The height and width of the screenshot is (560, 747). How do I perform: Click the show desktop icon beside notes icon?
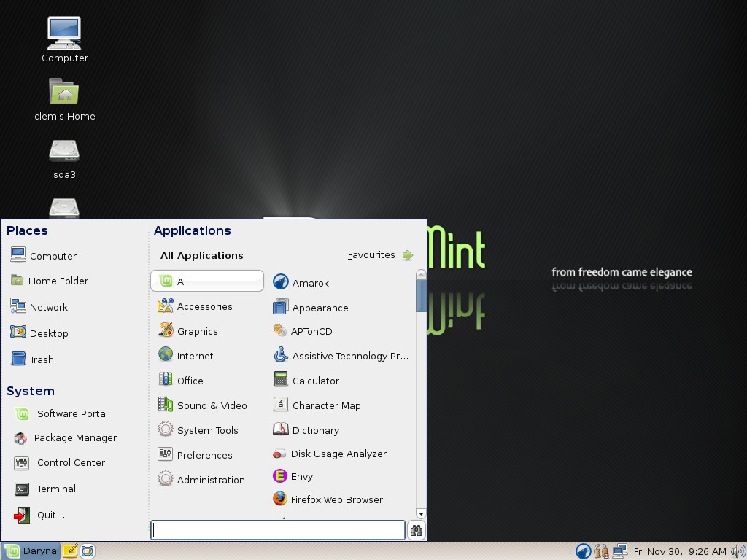88,551
